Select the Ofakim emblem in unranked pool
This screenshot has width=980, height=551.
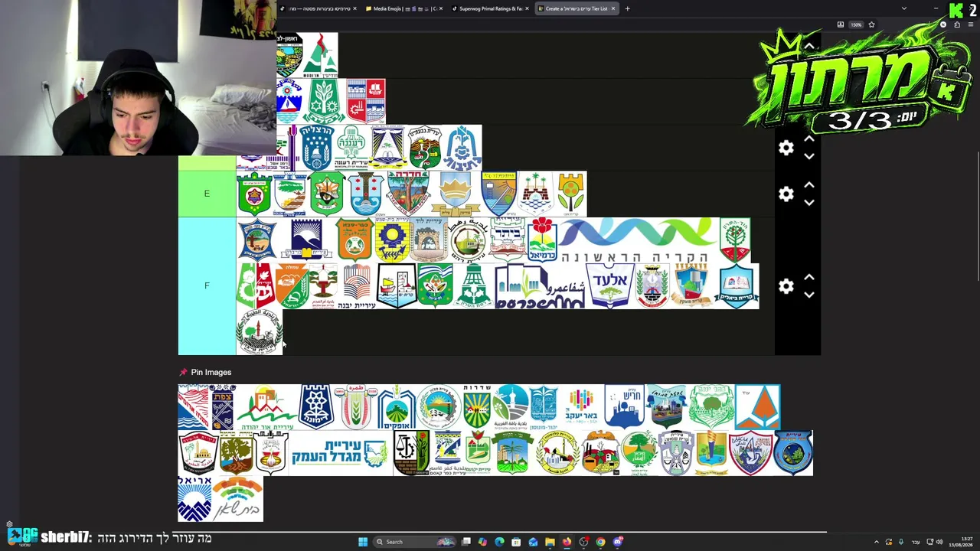pyautogui.click(x=397, y=407)
